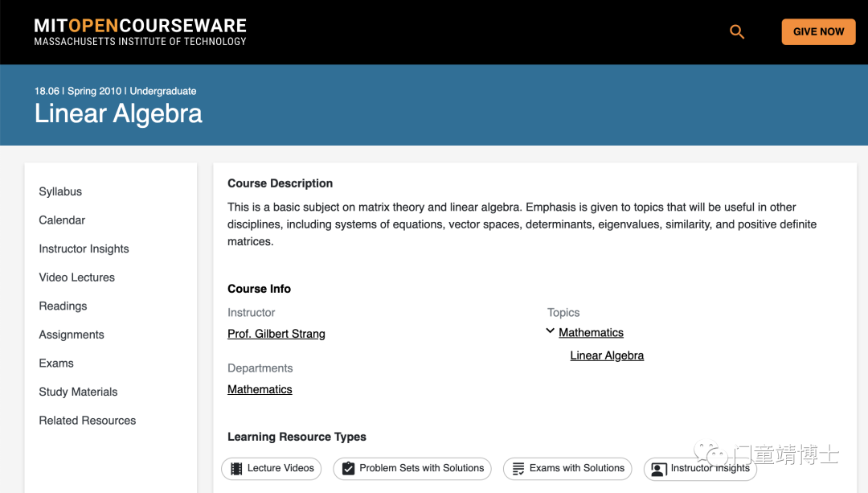This screenshot has height=493, width=868.
Task: Follow the Mathematics department link
Action: (x=260, y=389)
